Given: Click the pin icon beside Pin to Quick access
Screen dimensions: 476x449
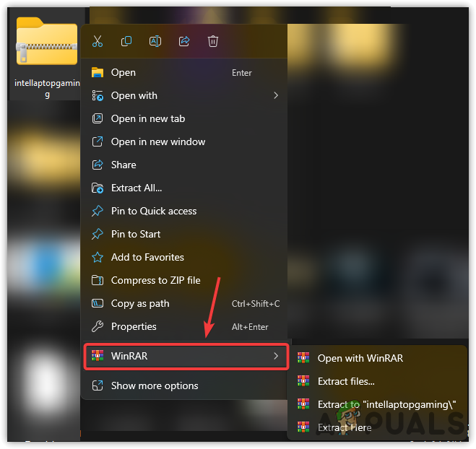Looking at the screenshot, I should point(98,211).
